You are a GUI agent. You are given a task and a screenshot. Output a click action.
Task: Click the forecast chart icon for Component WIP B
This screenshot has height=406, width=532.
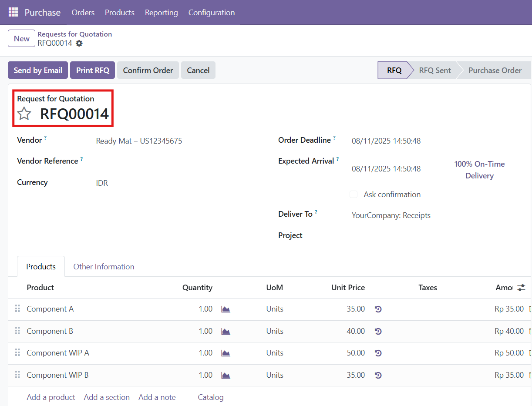(x=226, y=375)
